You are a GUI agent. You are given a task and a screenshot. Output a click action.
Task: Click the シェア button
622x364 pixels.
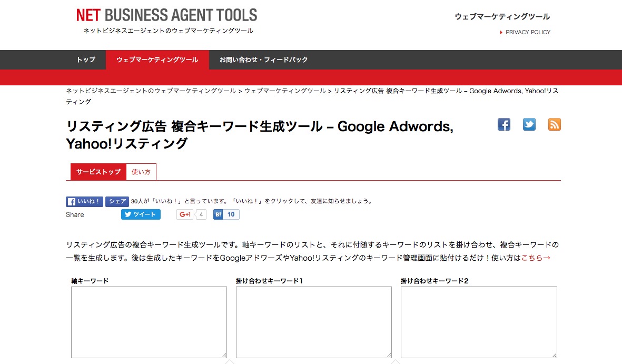pos(117,201)
